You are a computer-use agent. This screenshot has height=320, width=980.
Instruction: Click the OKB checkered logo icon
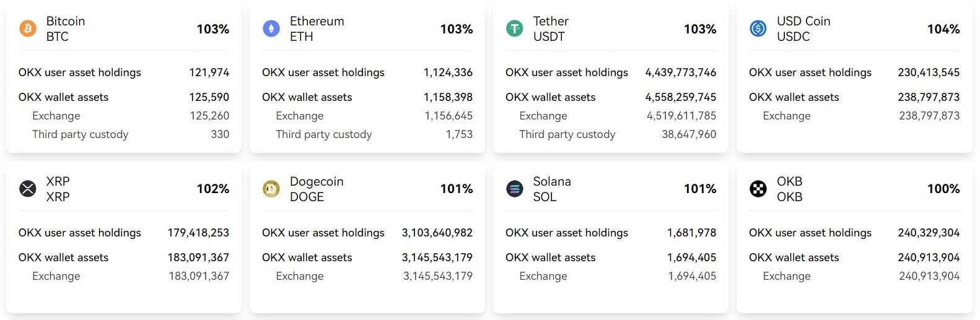coord(758,189)
